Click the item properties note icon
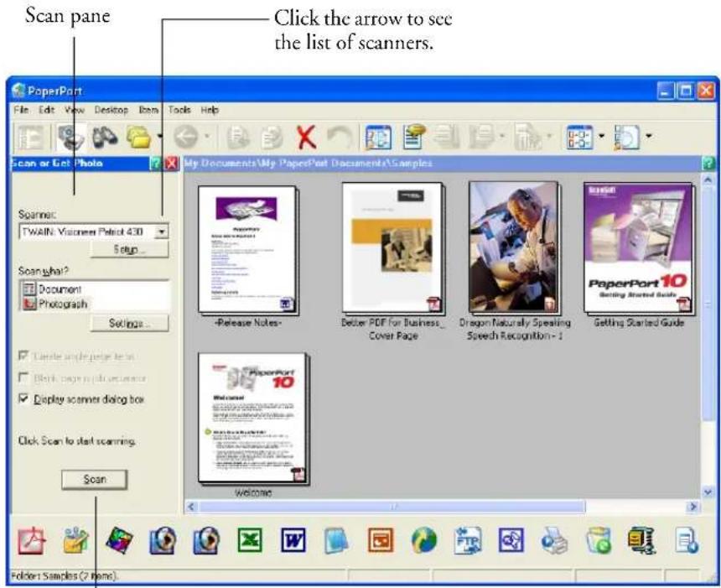The height and width of the screenshot is (588, 721). point(413,137)
